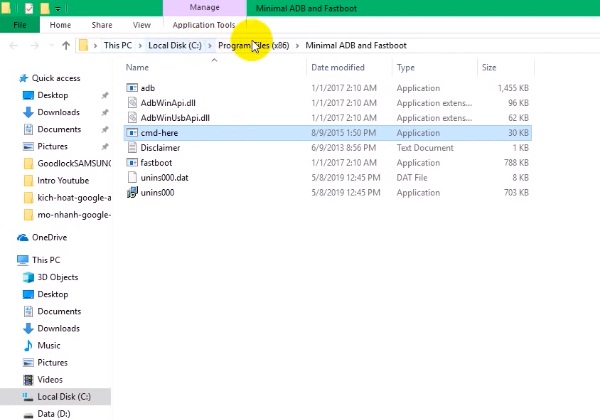The height and width of the screenshot is (420, 600).
Task: Select Data (D:) drive in sidebar
Action: (x=53, y=413)
